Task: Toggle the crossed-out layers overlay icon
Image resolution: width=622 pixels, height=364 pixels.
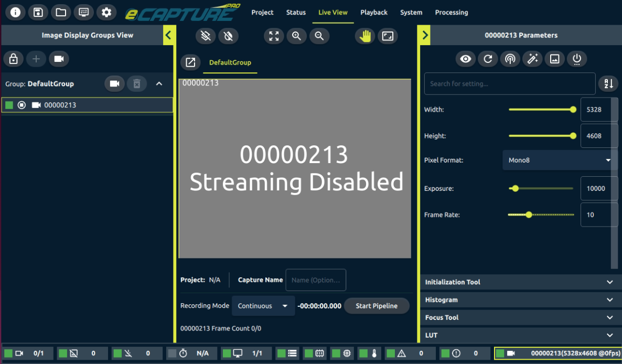Action: [206, 36]
